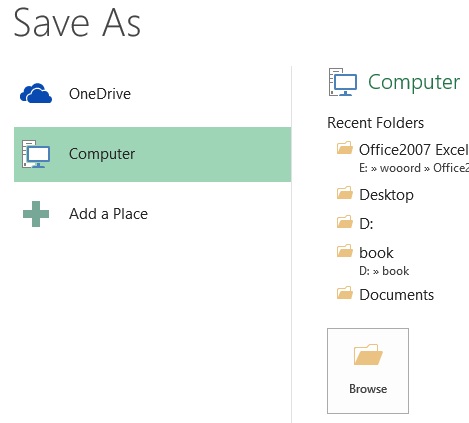The height and width of the screenshot is (423, 469).
Task: Click the folder icon beside book
Action: coord(345,251)
